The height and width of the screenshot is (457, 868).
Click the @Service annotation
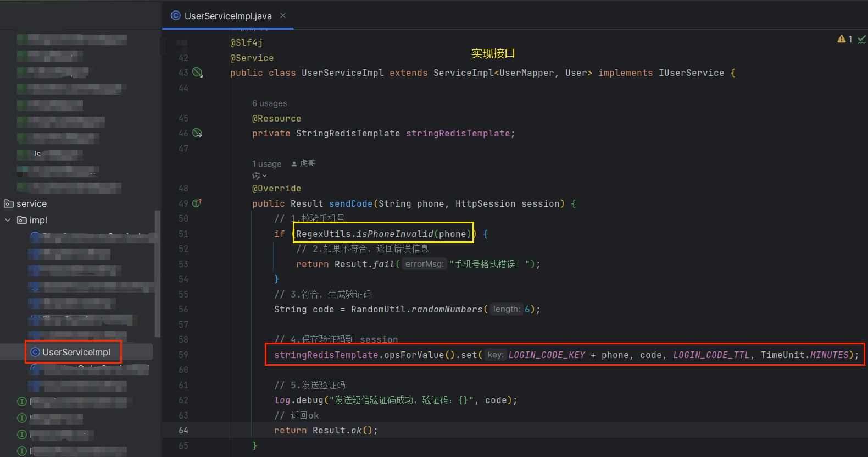click(x=252, y=58)
